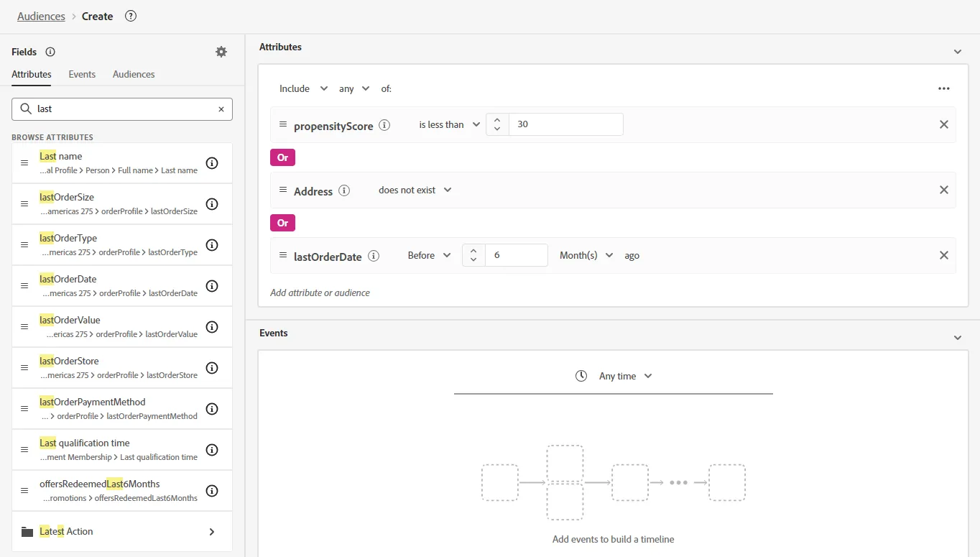Open the Fields settings gear

tap(221, 52)
